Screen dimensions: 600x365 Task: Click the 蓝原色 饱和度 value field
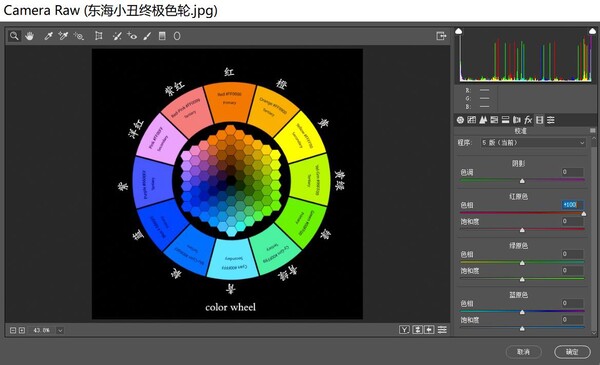point(572,320)
